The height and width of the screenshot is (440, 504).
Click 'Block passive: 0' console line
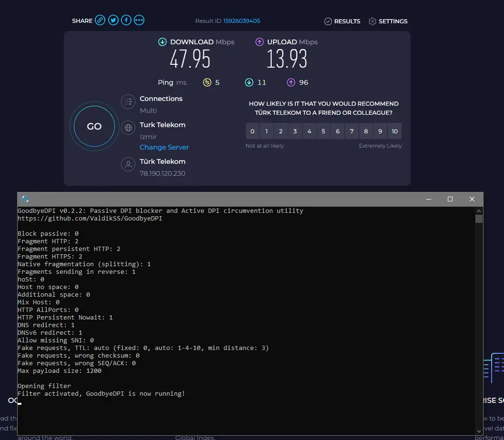click(48, 234)
